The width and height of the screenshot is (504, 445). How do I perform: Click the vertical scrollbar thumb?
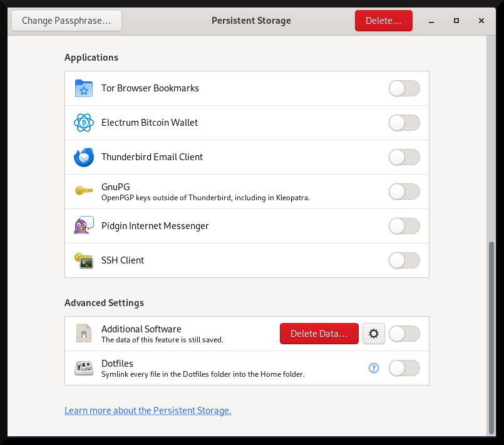[491, 338]
